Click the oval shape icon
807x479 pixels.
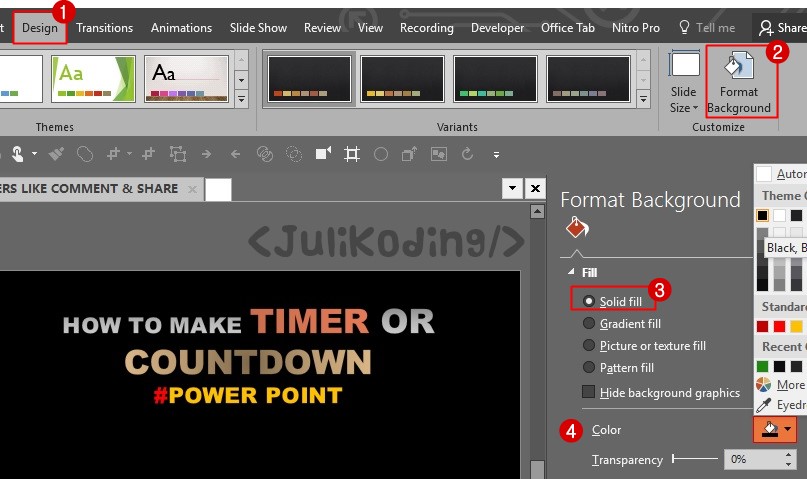coord(381,154)
